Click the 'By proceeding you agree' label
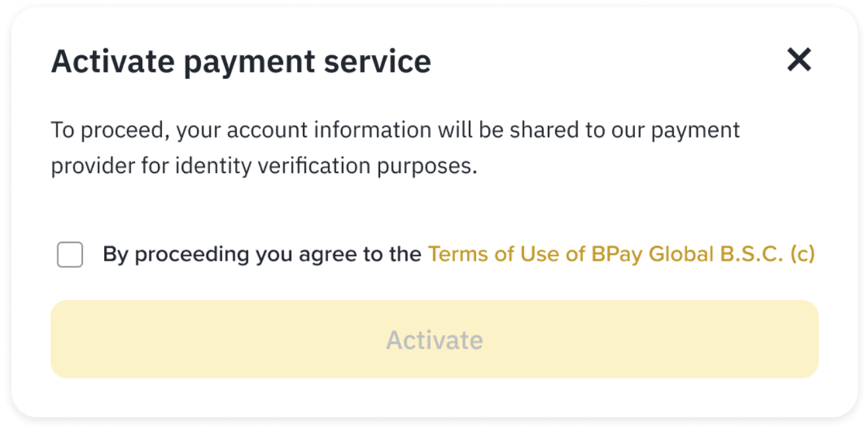 click(261, 254)
